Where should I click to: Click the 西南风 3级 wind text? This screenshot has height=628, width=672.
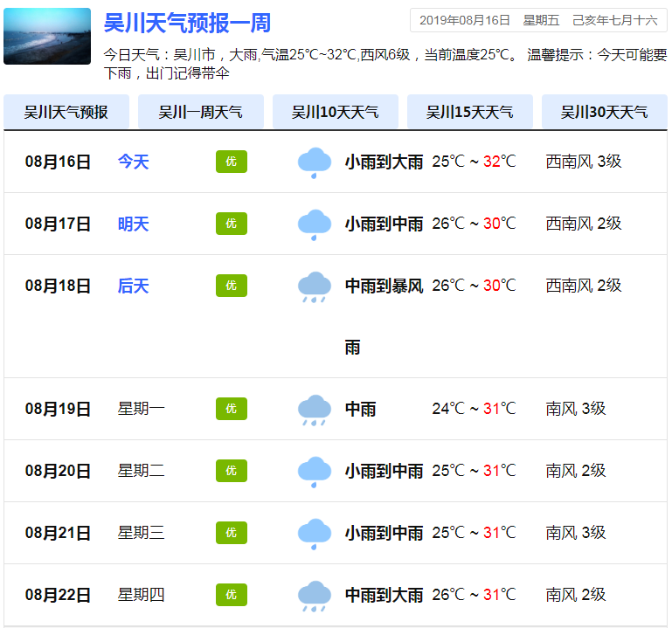click(583, 162)
